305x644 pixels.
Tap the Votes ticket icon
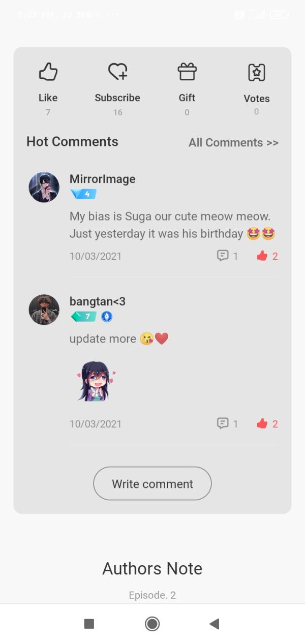[x=256, y=73]
